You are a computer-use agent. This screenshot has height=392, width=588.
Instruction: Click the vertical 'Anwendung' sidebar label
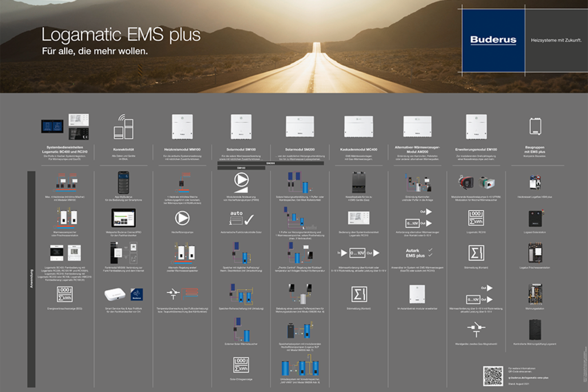coord(31,279)
